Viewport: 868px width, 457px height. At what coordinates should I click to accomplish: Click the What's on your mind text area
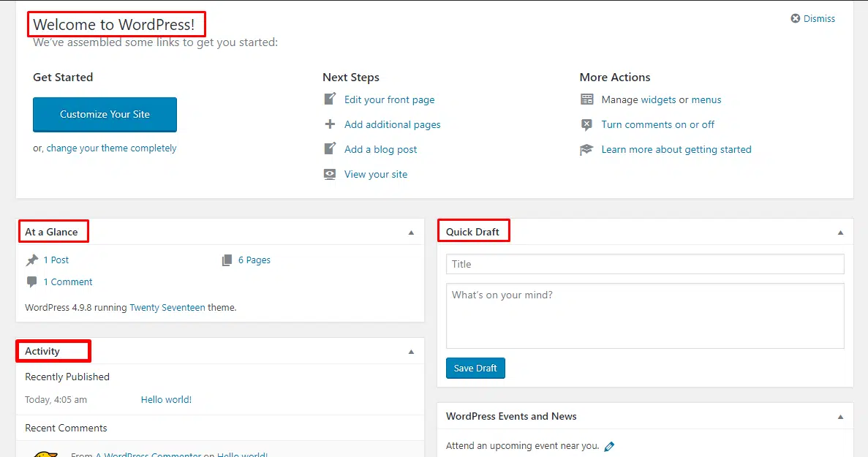644,314
